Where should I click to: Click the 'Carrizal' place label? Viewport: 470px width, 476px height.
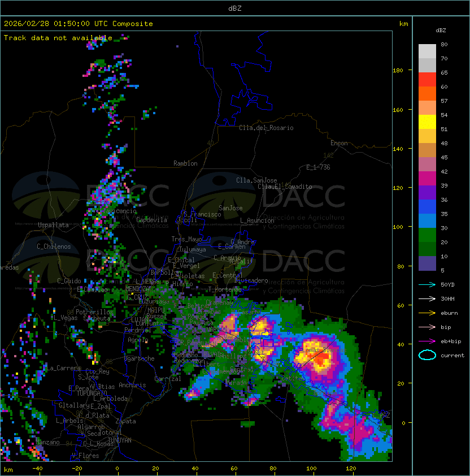(168, 379)
